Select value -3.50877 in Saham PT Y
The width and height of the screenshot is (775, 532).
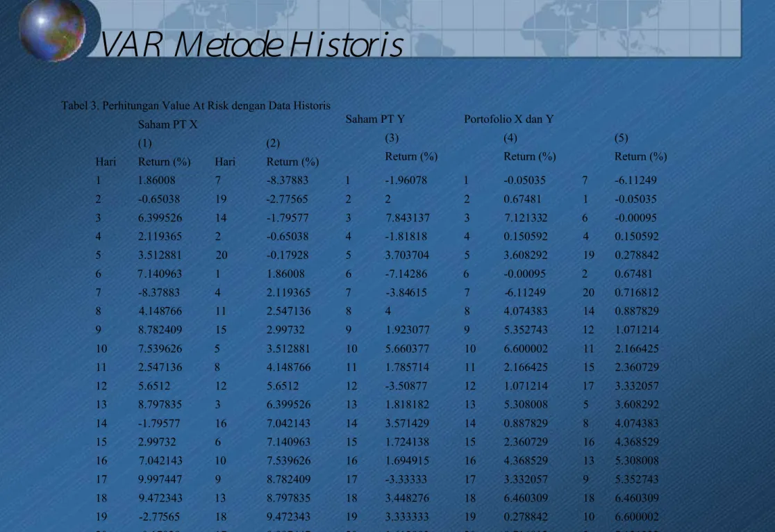pos(406,385)
